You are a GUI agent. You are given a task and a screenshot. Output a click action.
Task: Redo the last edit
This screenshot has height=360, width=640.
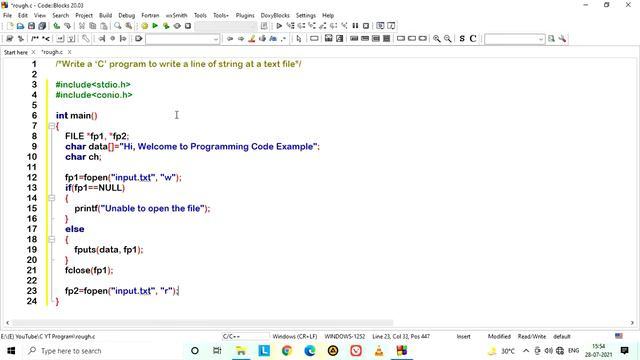pyautogui.click(x=67, y=26)
